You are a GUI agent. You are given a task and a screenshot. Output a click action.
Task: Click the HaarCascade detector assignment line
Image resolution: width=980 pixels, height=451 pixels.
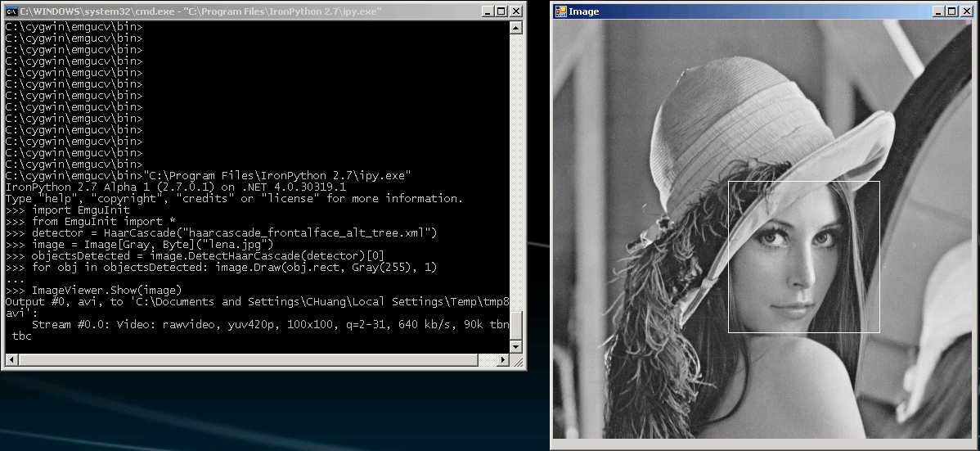pos(221,232)
